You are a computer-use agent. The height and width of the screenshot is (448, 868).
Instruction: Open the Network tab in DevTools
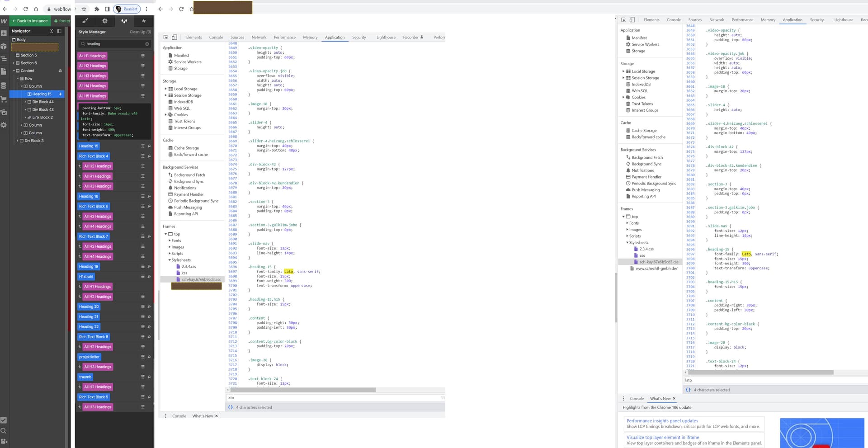click(259, 37)
